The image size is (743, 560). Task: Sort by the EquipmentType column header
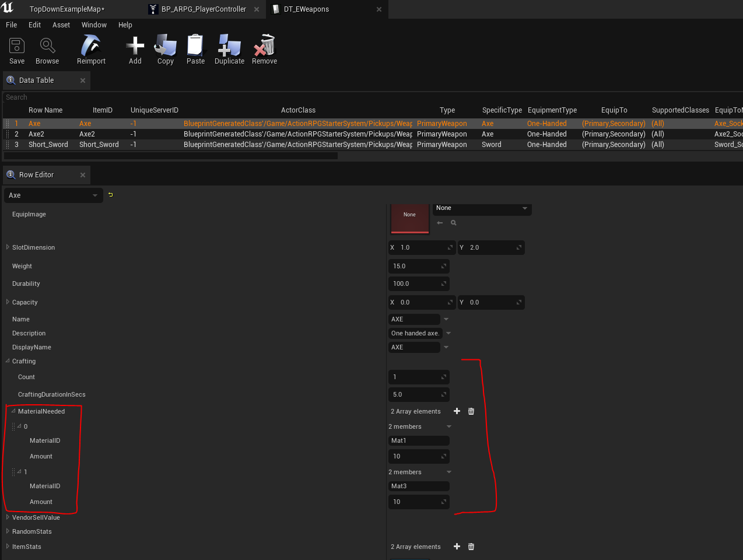(552, 110)
